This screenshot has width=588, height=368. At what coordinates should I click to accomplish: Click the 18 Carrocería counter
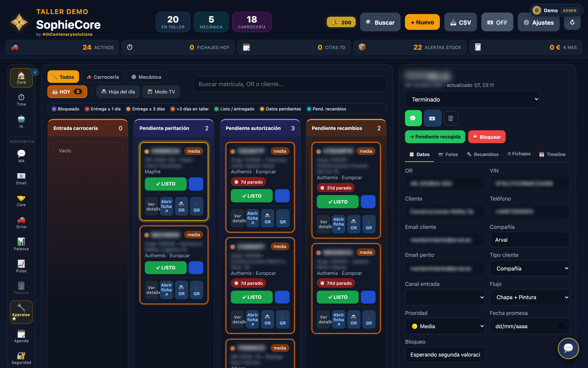[x=252, y=22]
